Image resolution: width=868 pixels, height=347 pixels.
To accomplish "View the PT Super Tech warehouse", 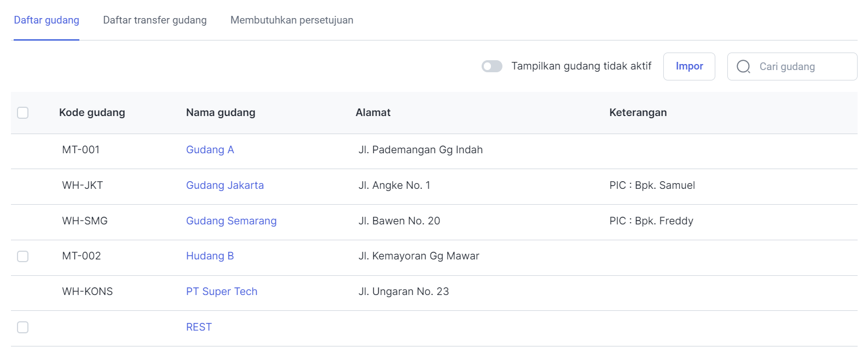I will click(x=222, y=292).
